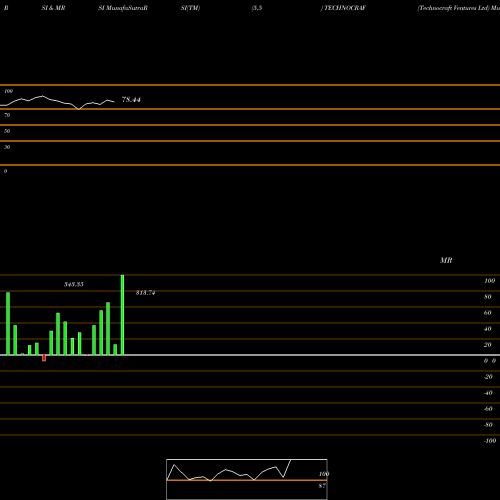This screenshot has width=500, height=500.
Task: Click the -40 label on the MR axis
Action: [x=488, y=393]
